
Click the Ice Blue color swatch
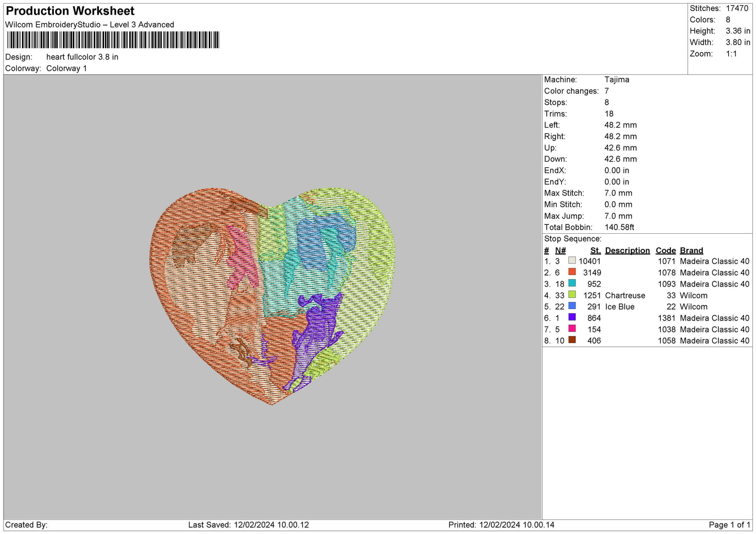coord(572,306)
